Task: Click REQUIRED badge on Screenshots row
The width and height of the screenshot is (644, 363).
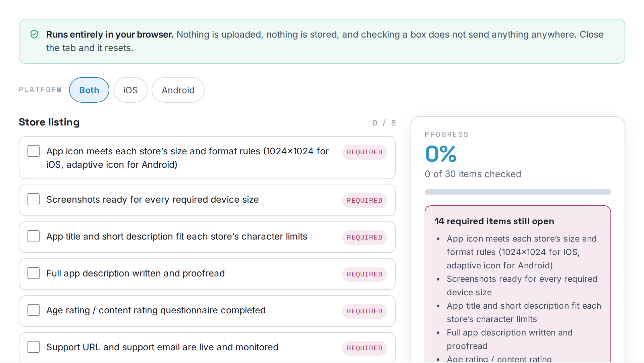Action: pos(365,200)
